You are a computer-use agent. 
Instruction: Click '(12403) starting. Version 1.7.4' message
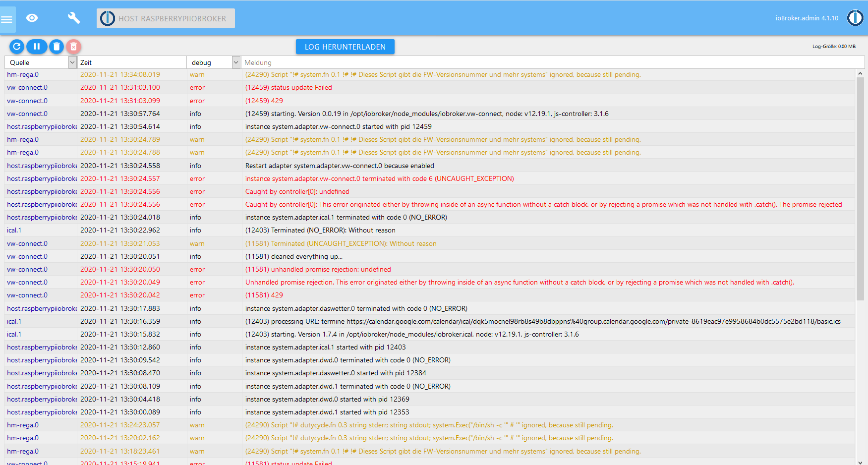(412, 334)
